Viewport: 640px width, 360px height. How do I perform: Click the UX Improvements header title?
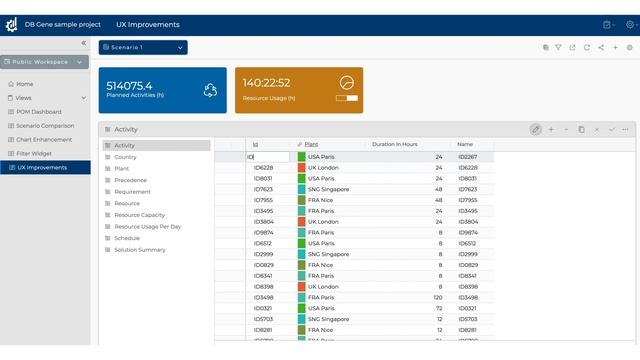[x=148, y=24]
